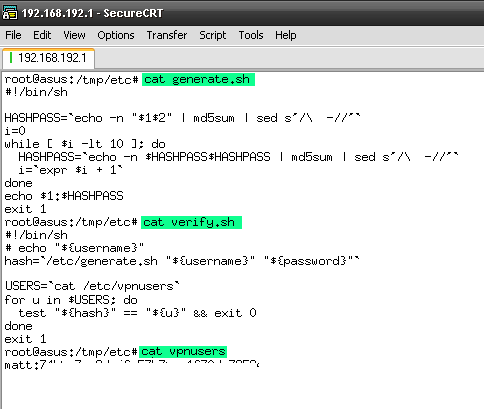
Task: Click green connection indicator on session tab
Action: tap(11, 58)
